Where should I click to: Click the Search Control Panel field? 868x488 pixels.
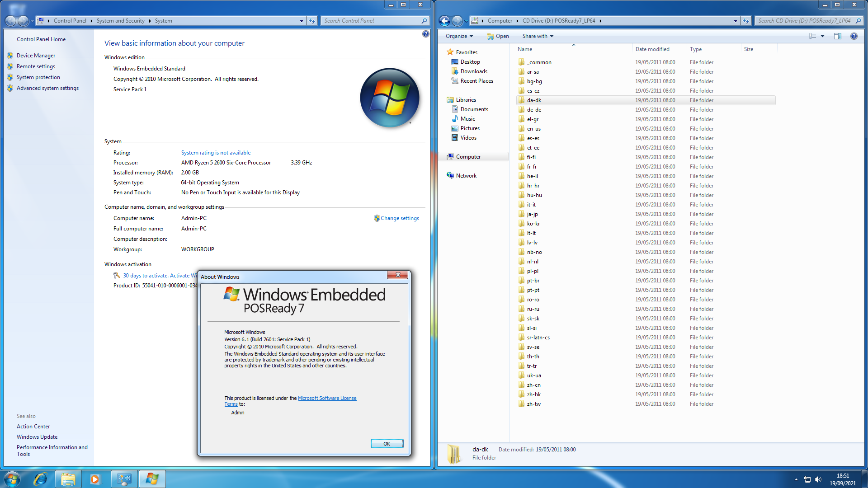pyautogui.click(x=374, y=21)
